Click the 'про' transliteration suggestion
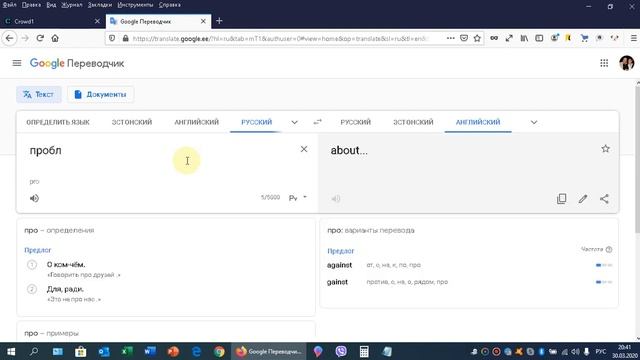The height and width of the screenshot is (360, 640). point(34,182)
